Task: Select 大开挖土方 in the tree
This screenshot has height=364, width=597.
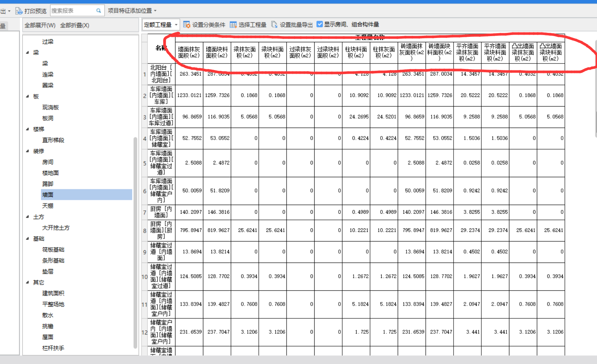Action: 56,228
